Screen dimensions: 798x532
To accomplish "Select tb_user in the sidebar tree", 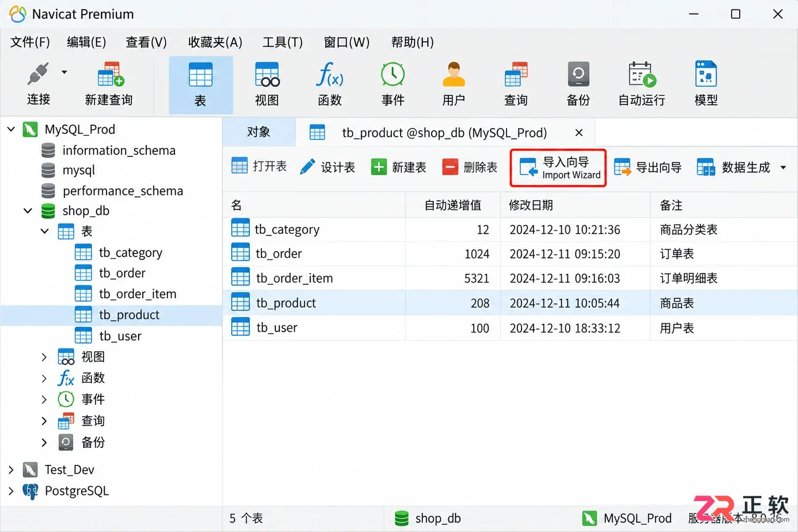I will pyautogui.click(x=120, y=336).
